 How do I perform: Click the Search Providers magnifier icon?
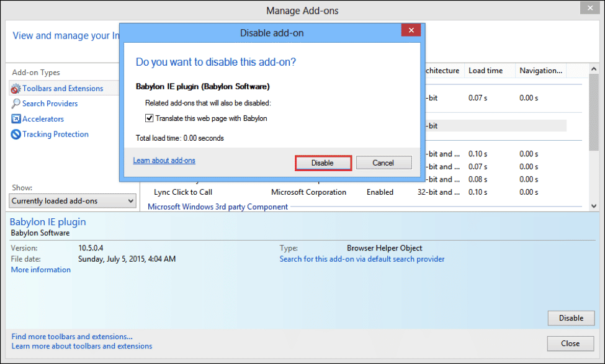16,104
